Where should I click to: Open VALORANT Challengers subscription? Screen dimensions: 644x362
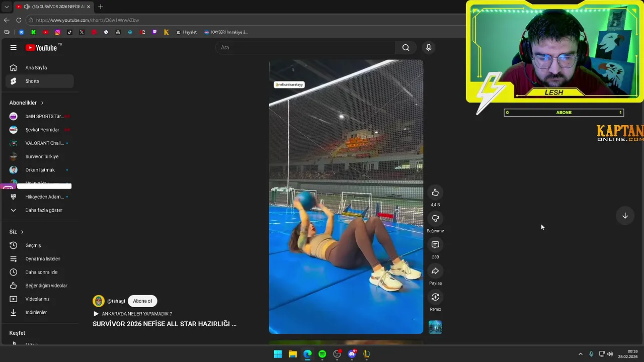point(39,143)
